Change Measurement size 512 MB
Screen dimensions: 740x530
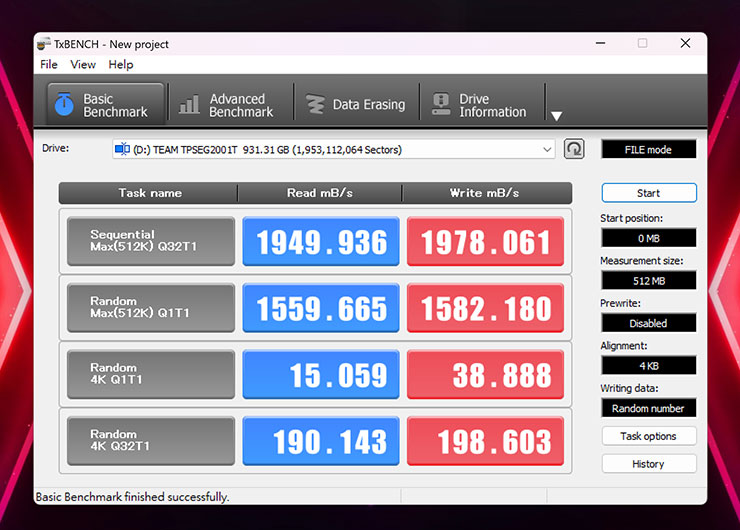648,280
